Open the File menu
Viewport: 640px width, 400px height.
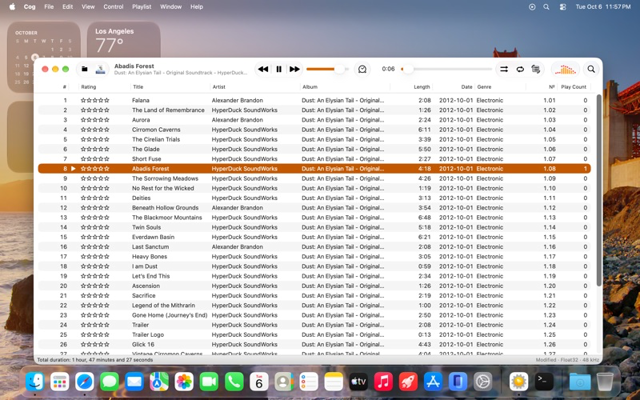pos(49,7)
